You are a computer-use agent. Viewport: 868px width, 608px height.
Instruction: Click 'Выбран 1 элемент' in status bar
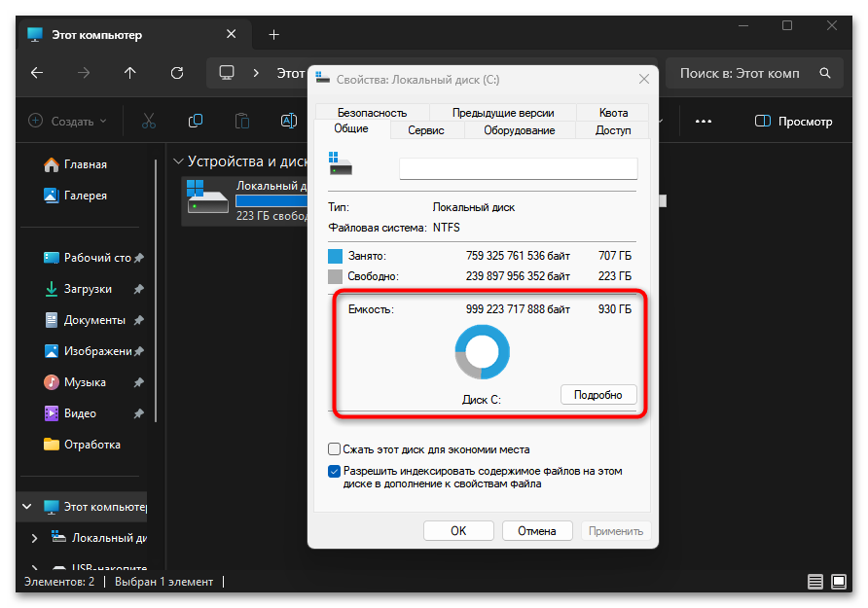(163, 582)
